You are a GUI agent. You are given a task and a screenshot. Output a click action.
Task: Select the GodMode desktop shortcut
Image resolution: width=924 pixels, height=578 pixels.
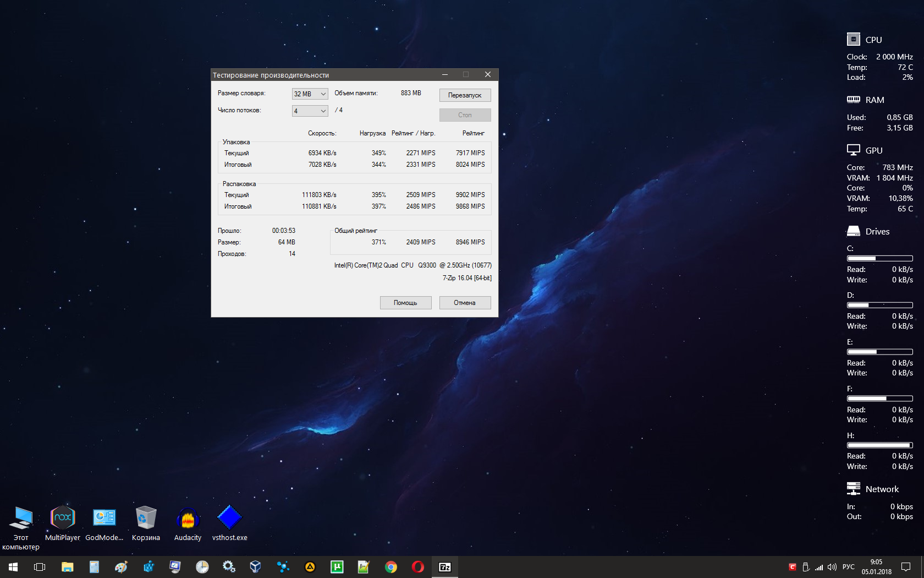tap(105, 523)
